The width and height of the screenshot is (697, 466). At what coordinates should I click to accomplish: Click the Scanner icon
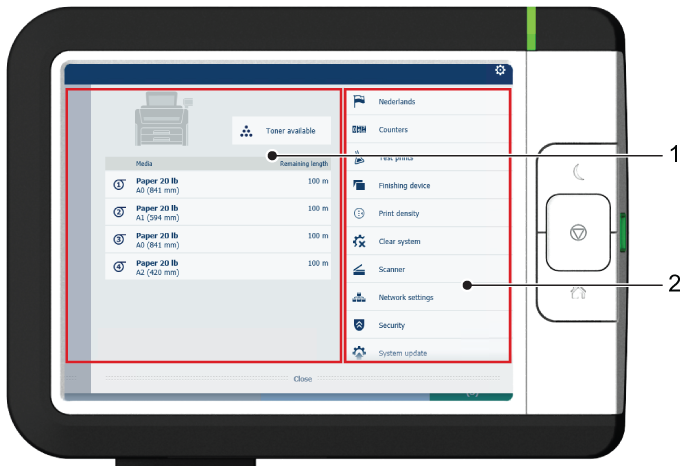[360, 270]
